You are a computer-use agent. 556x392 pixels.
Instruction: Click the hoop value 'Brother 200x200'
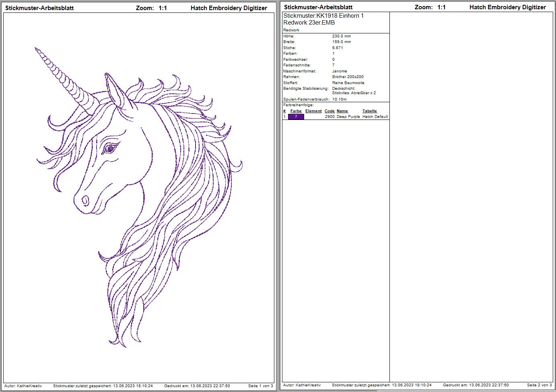click(x=348, y=77)
